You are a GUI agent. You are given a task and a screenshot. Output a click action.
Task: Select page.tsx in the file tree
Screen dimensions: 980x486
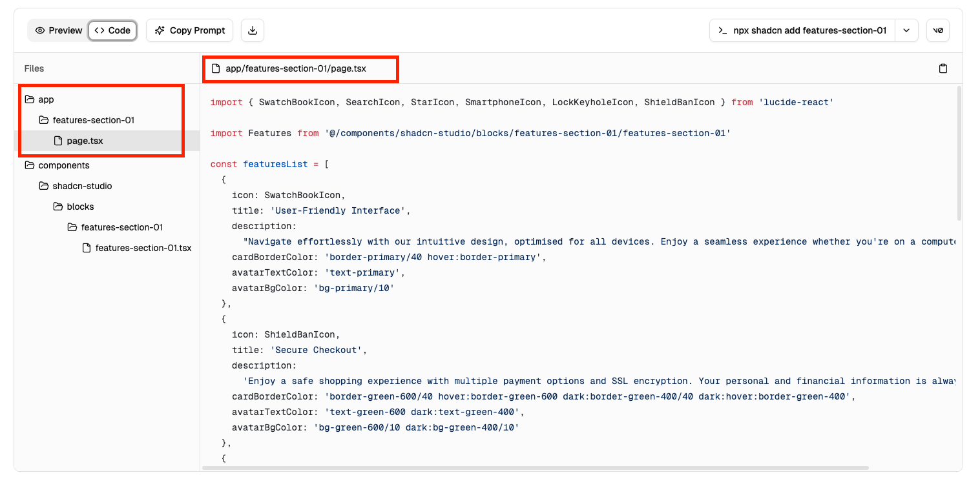tap(85, 141)
